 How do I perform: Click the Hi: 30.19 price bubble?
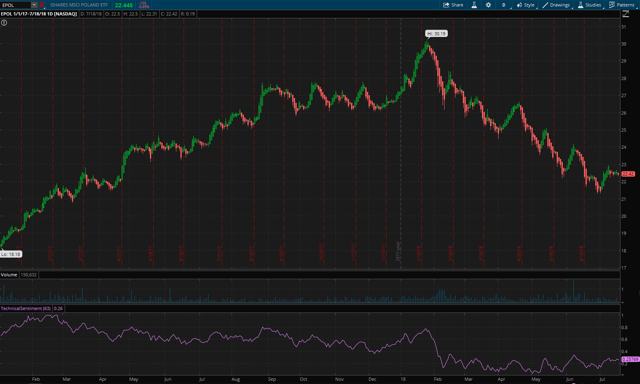click(436, 33)
